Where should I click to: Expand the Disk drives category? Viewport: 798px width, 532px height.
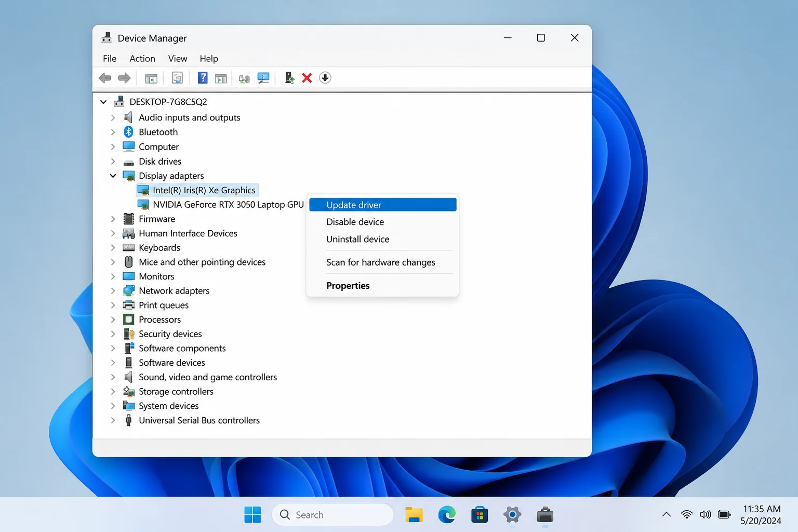click(x=113, y=162)
